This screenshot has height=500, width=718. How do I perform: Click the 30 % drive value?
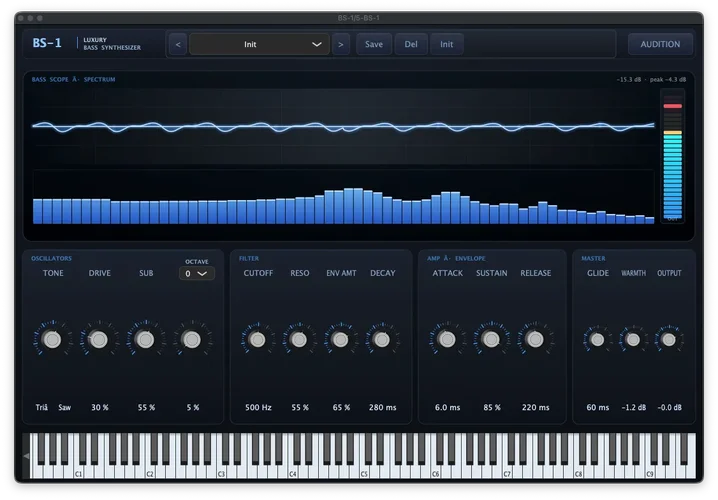tap(100, 407)
